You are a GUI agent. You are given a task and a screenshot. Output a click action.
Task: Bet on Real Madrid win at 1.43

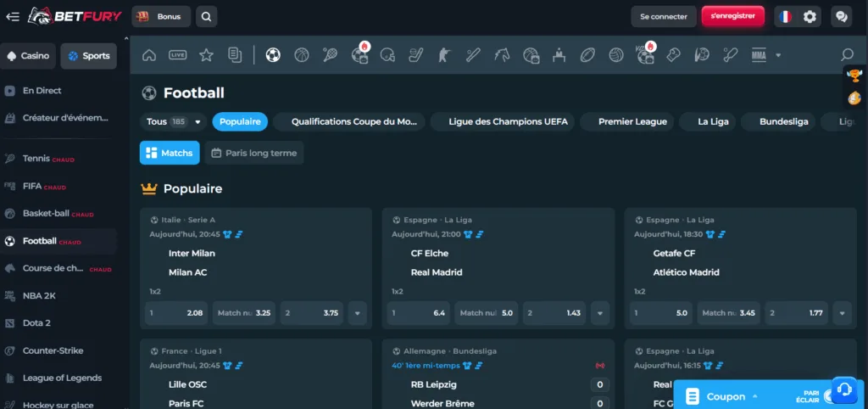(x=554, y=313)
